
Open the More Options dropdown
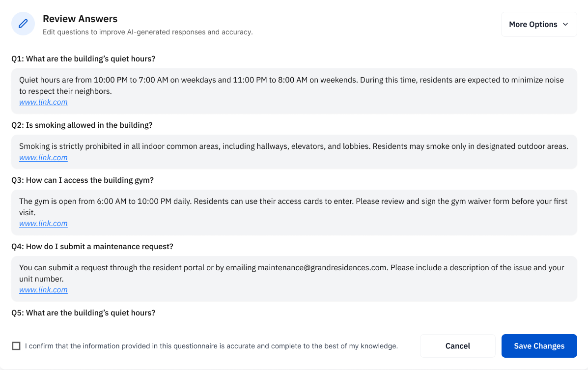(x=533, y=25)
